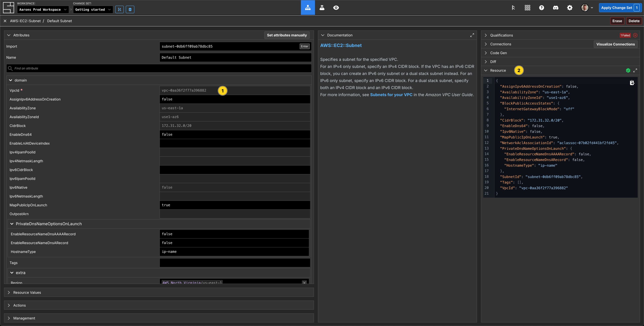Collapse the PrivateDnsNameOptionsOnLaunch section
Screen dimensions: 644x326
click(12, 224)
